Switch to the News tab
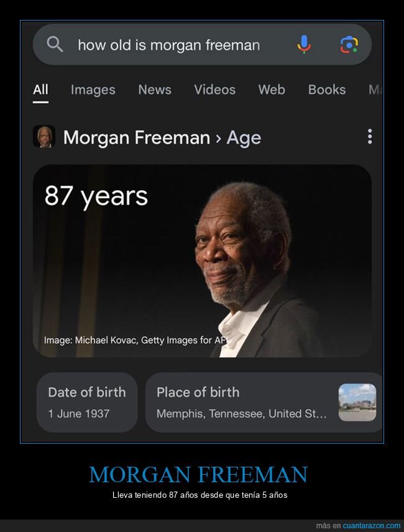 tap(155, 90)
